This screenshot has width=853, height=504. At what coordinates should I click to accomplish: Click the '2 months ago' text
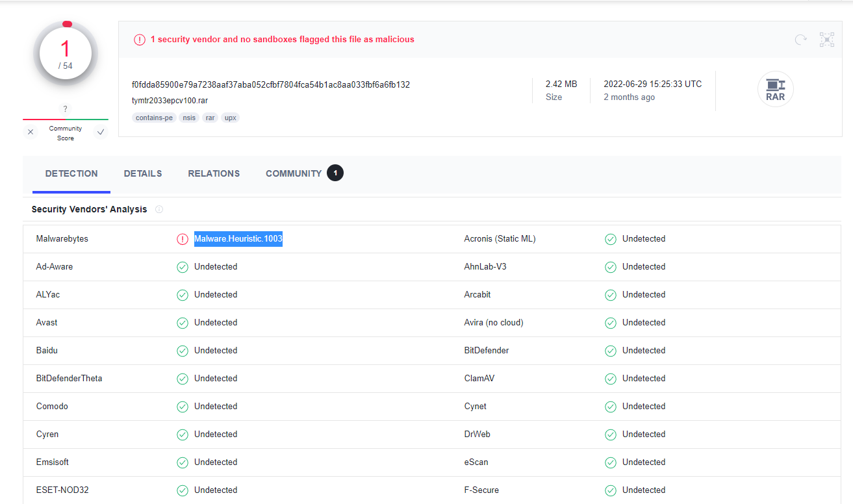630,97
